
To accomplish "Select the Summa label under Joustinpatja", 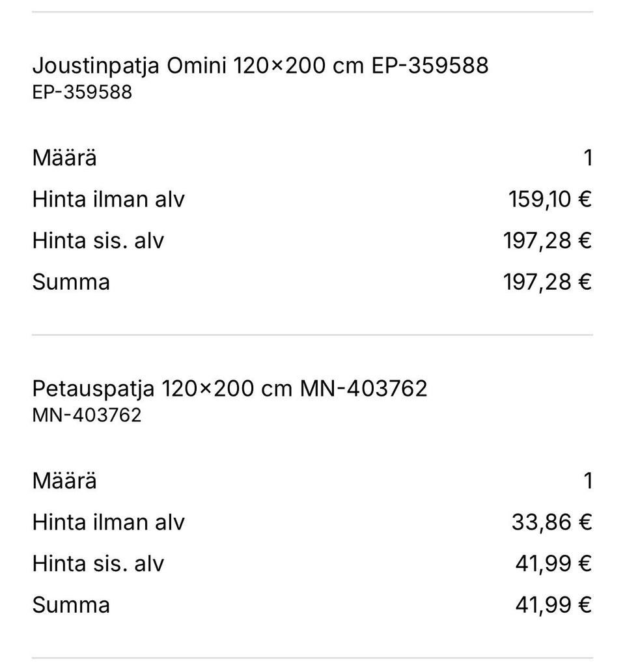I will pyautogui.click(x=71, y=282).
